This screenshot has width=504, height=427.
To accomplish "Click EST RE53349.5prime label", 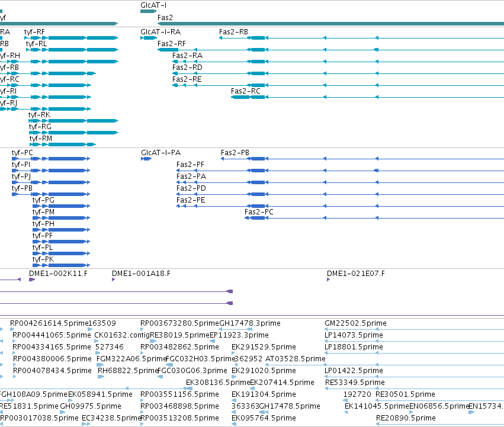I will click(355, 383).
